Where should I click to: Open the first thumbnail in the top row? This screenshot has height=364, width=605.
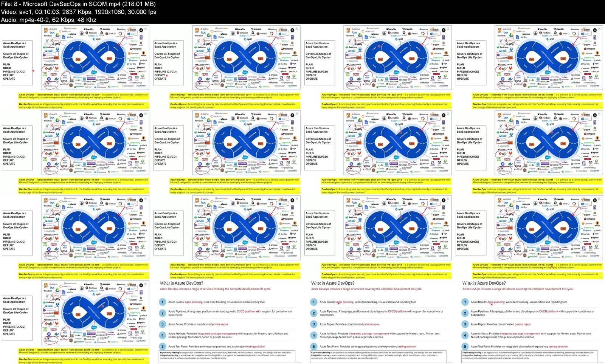click(76, 67)
